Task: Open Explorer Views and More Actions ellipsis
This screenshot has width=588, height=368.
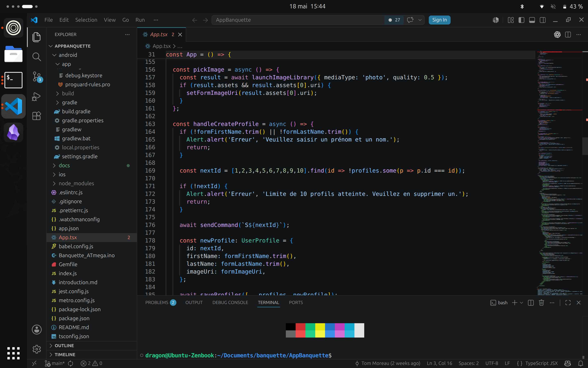Action: [127, 35]
